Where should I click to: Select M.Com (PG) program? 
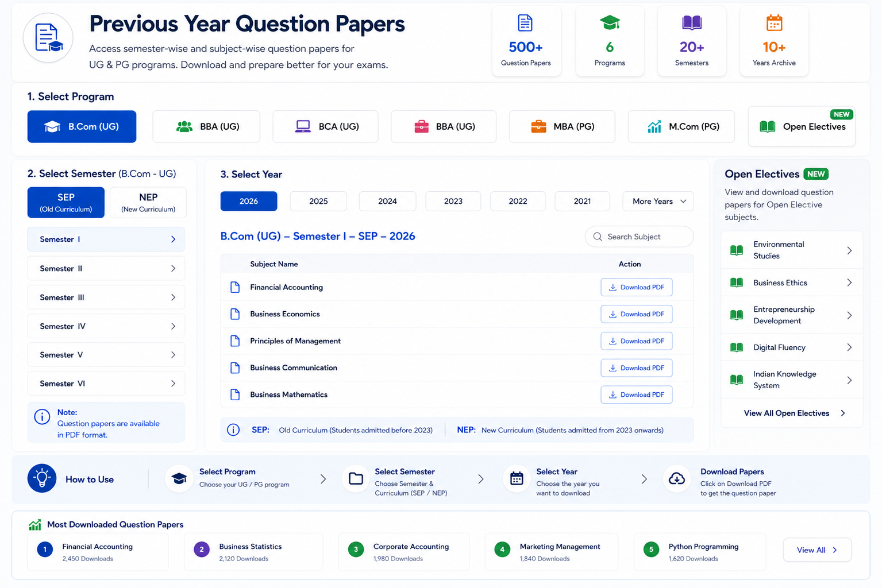[681, 126]
